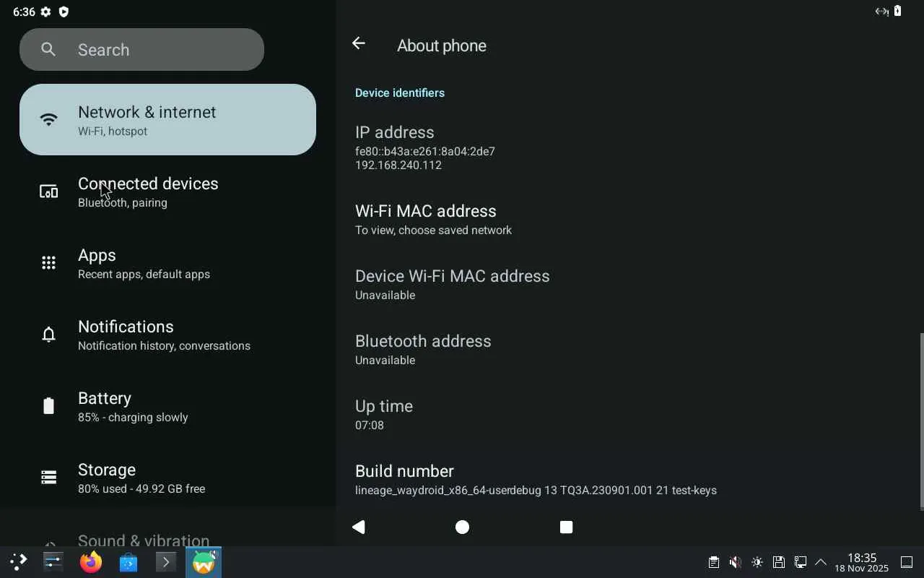Viewport: 924px width, 578px height.
Task: Select Wi-Fi MAC address entry
Action: pos(628,220)
